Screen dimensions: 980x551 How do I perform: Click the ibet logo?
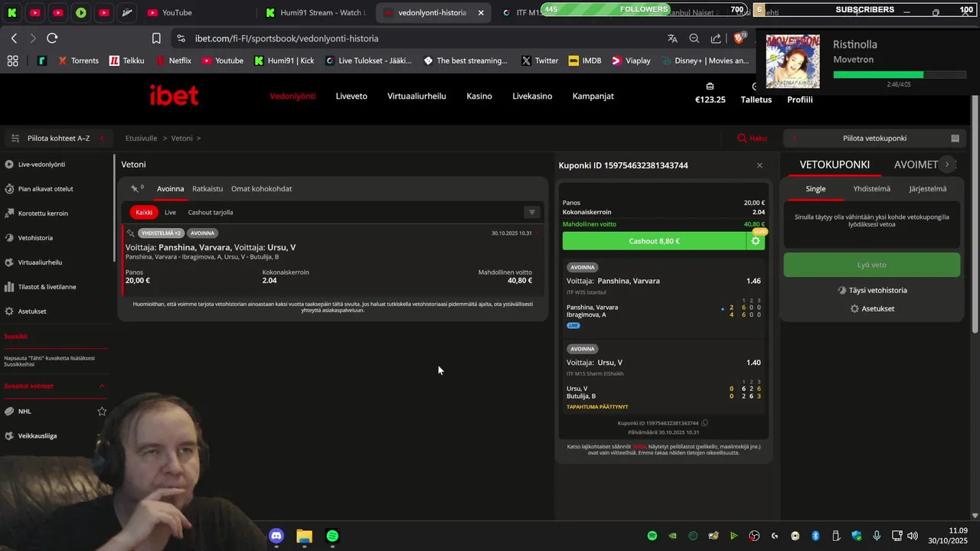(174, 96)
